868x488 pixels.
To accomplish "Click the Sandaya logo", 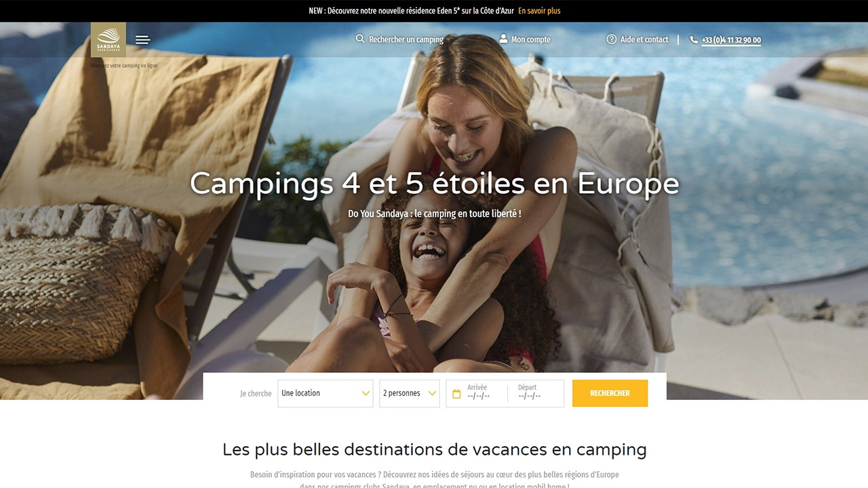I will pyautogui.click(x=108, y=40).
